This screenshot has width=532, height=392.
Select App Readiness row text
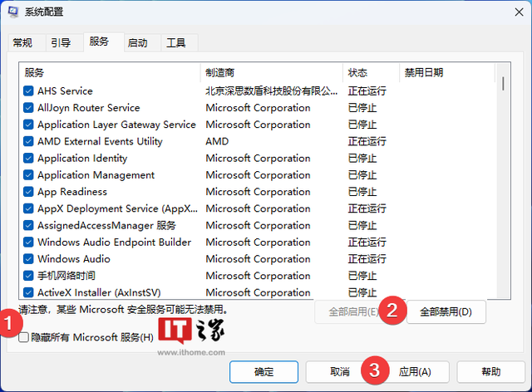point(72,192)
